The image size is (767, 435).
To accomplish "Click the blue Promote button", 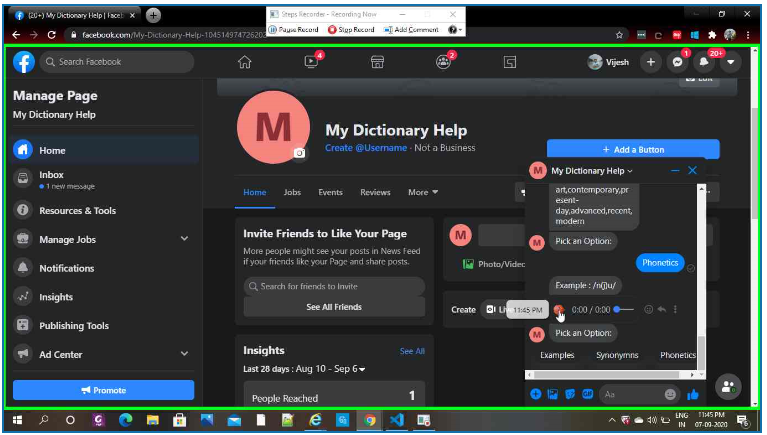I will pos(104,390).
